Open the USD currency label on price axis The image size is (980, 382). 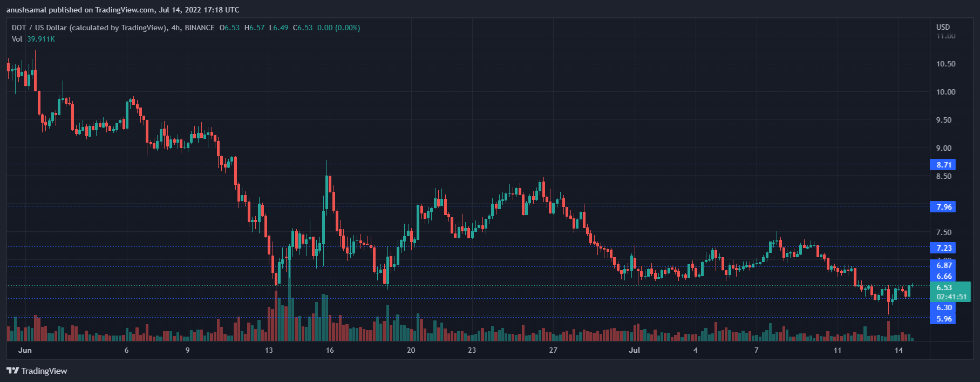point(943,27)
